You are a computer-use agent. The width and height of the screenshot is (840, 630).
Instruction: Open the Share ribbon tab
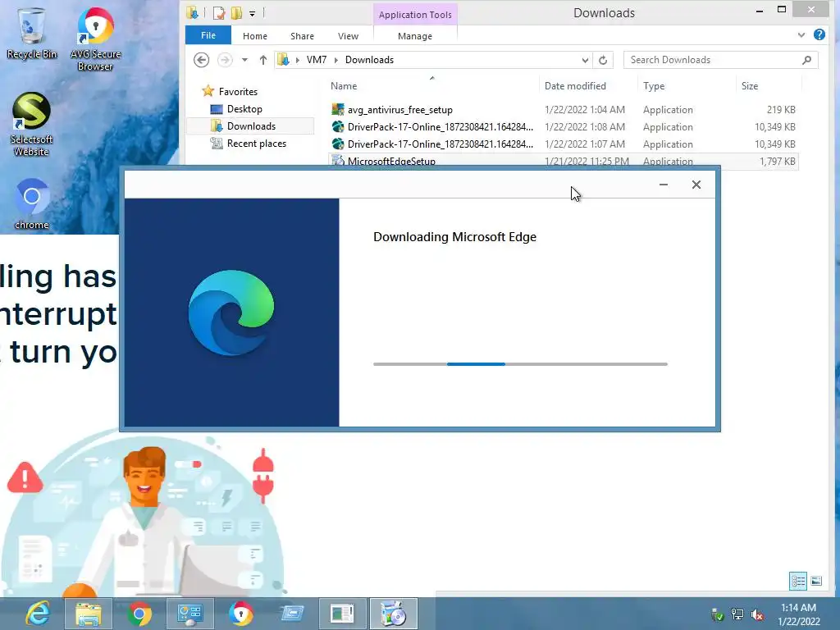tap(302, 36)
